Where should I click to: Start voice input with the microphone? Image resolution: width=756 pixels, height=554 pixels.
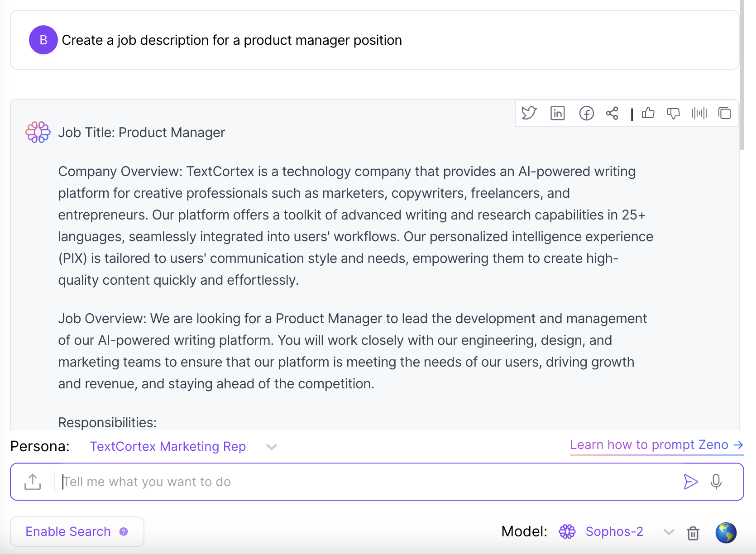pos(716,482)
